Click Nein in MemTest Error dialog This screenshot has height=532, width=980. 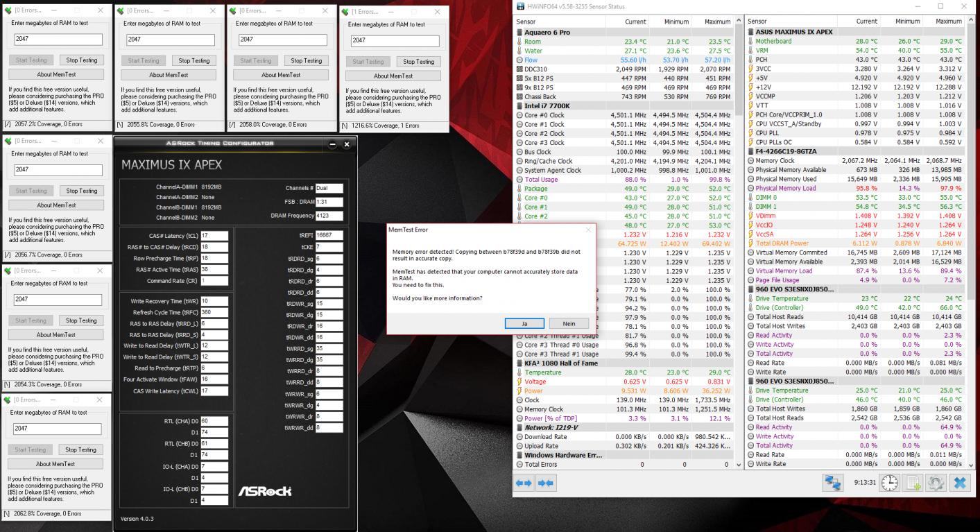569,323
